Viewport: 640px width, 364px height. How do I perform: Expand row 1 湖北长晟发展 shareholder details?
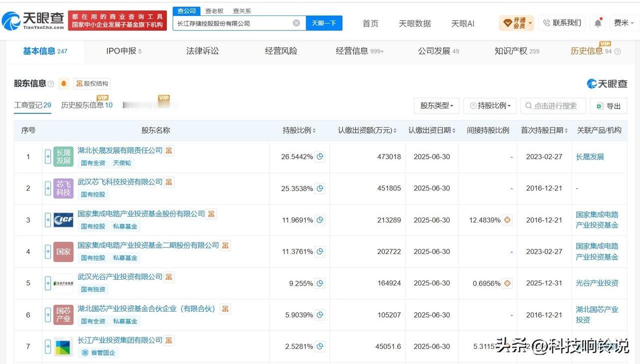[48, 156]
